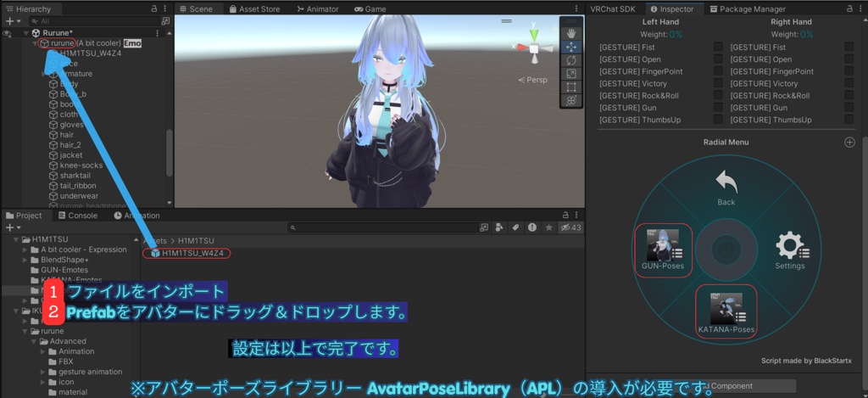Screen dimensions: 868x398
Task: Open the Rurune scene options menu
Action: (x=157, y=33)
